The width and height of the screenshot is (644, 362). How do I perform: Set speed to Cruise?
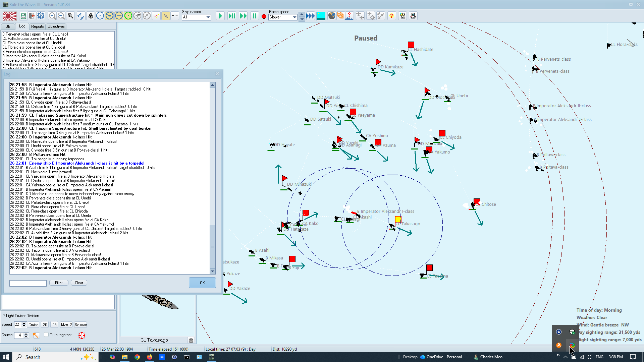click(x=34, y=325)
